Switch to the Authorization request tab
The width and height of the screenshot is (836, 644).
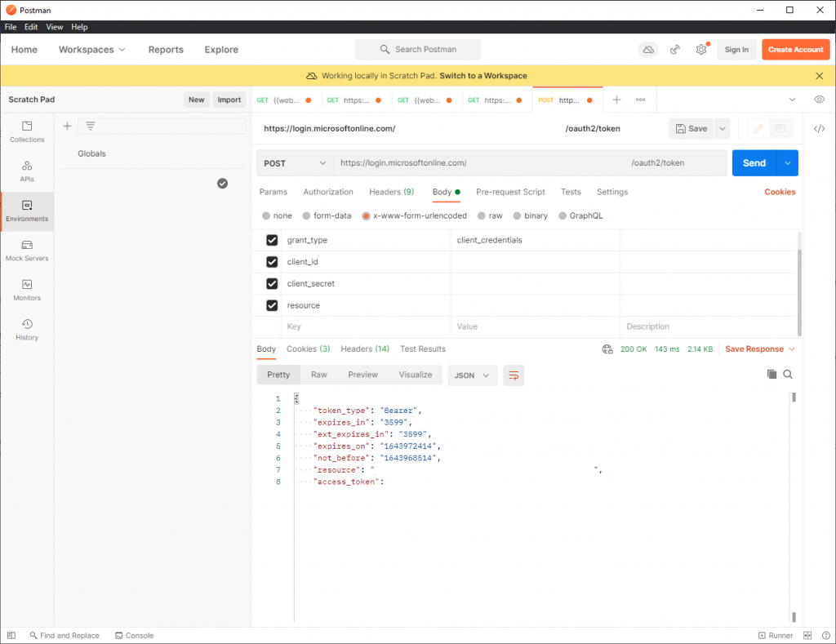point(328,192)
